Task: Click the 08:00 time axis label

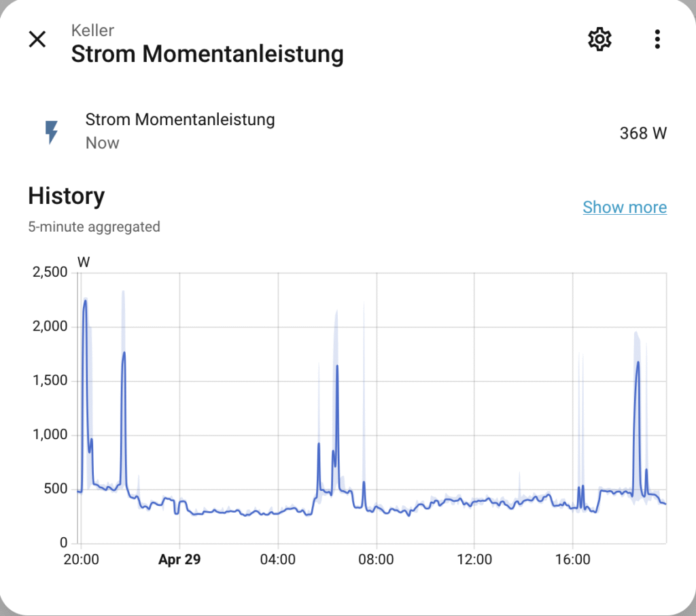Action: pyautogui.click(x=376, y=560)
